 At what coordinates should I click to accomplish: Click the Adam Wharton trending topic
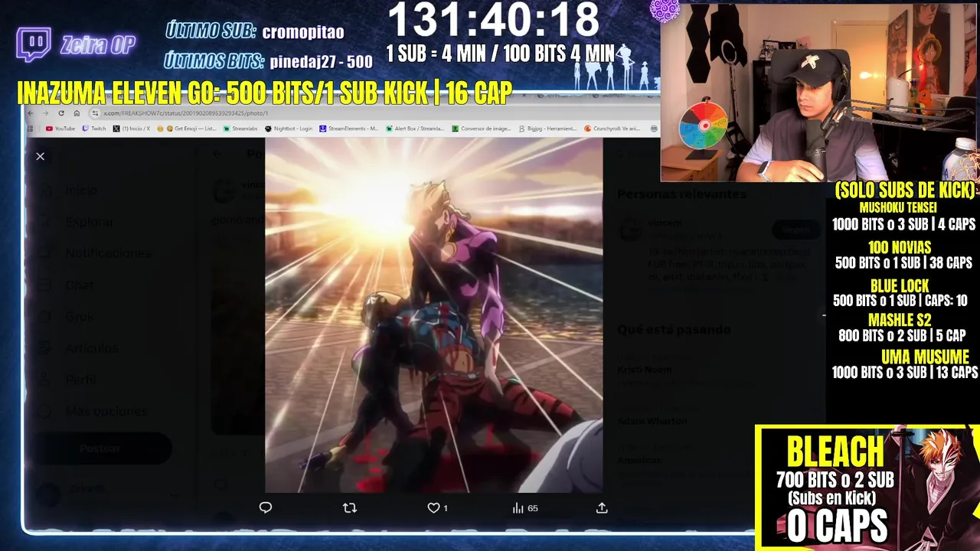point(652,421)
